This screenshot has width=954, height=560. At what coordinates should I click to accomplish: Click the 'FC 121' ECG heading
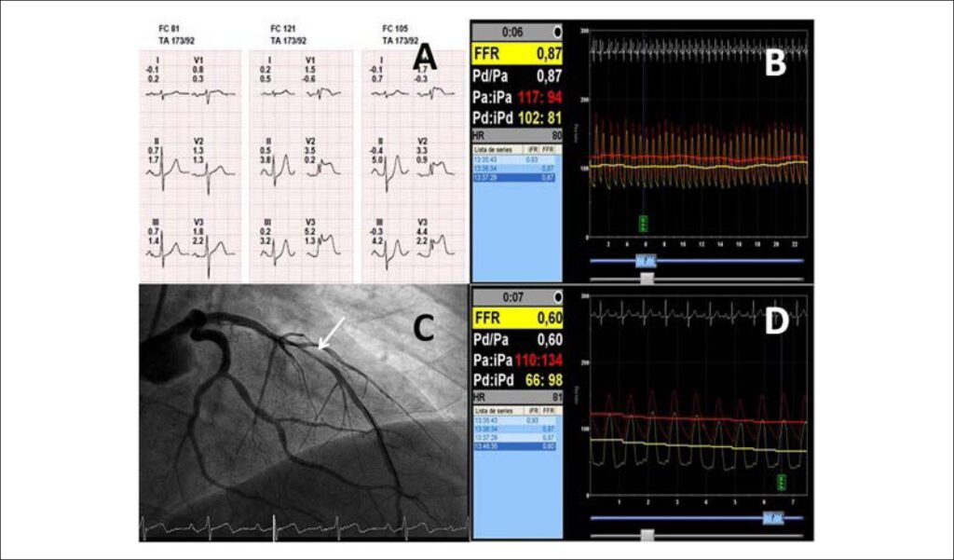coord(281,29)
